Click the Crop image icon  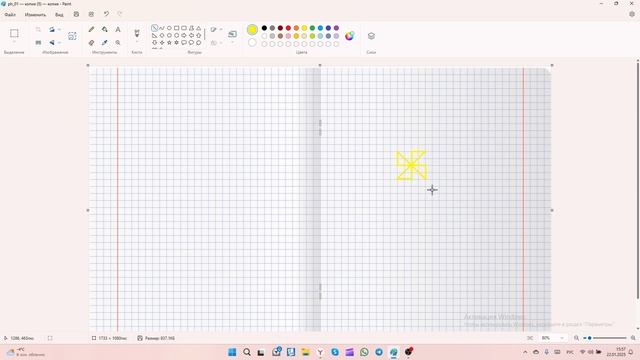[x=38, y=29]
